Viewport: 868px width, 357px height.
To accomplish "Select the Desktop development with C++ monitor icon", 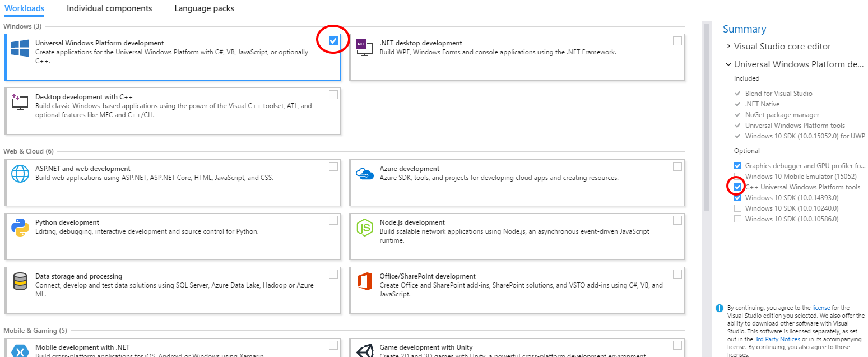I will click(20, 104).
